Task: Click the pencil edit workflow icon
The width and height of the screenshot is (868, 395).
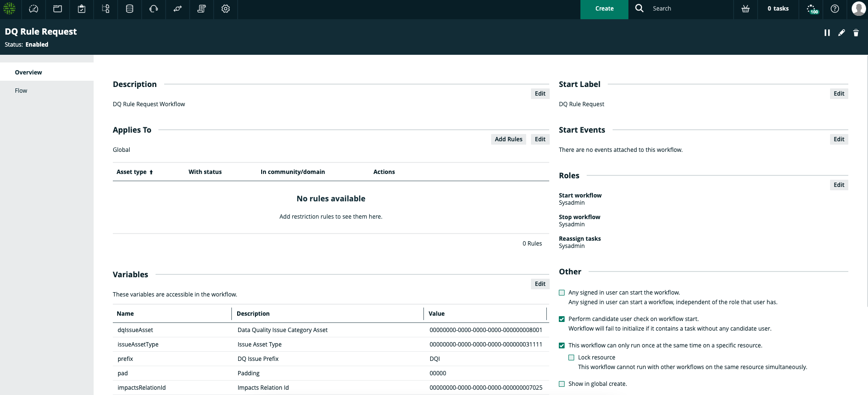Action: pos(842,33)
